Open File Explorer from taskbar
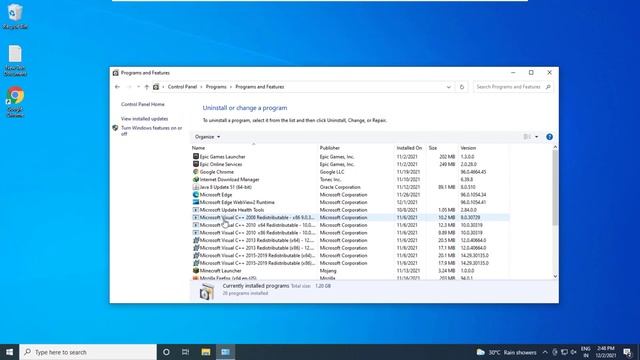640x360 pixels. (x=205, y=352)
